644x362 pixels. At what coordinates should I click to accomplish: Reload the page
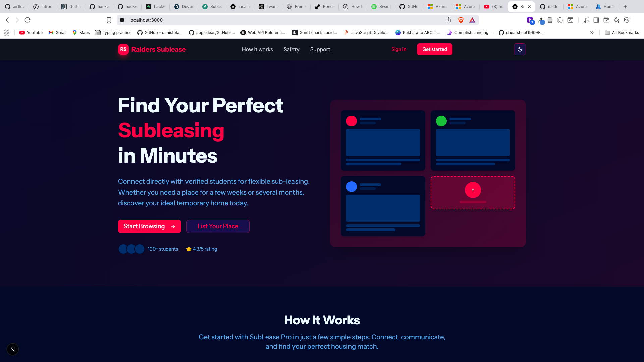tap(28, 20)
